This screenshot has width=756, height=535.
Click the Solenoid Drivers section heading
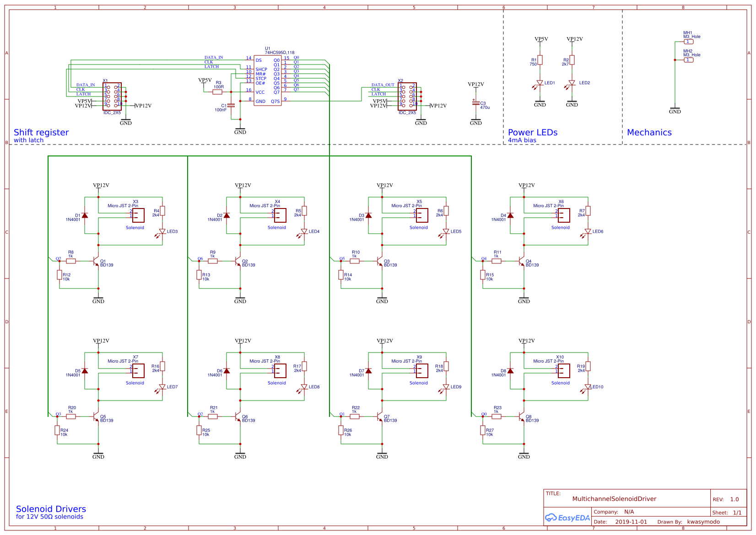[50, 508]
